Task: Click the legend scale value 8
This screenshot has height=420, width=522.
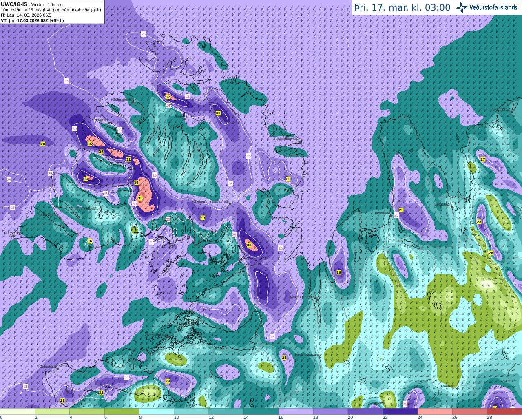Action: tap(140, 417)
